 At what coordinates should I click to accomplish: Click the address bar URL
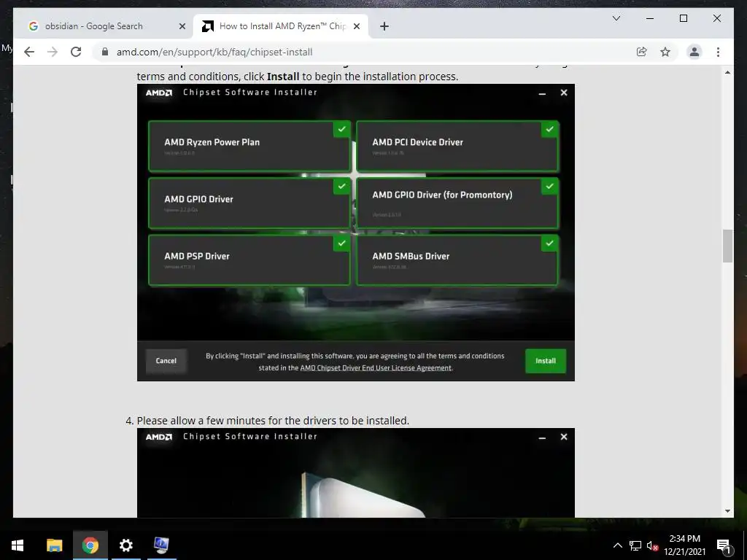(x=214, y=52)
